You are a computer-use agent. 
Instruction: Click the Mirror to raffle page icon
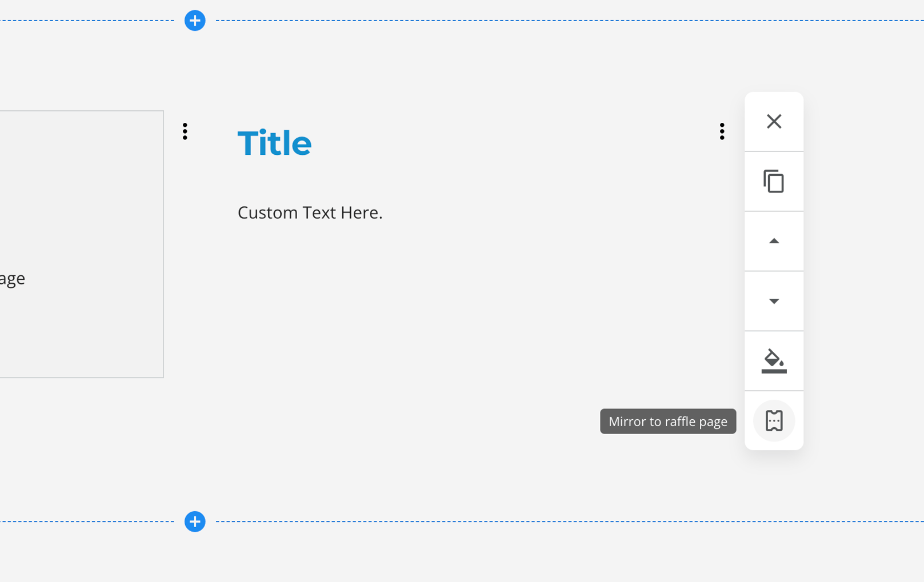pyautogui.click(x=774, y=421)
